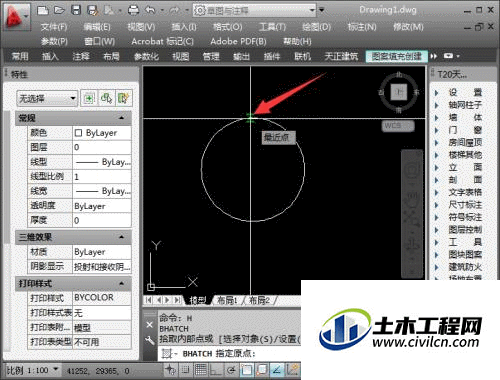Click the Open file folder icon
Image resolution: width=500 pixels, height=380 pixels.
coord(59,10)
